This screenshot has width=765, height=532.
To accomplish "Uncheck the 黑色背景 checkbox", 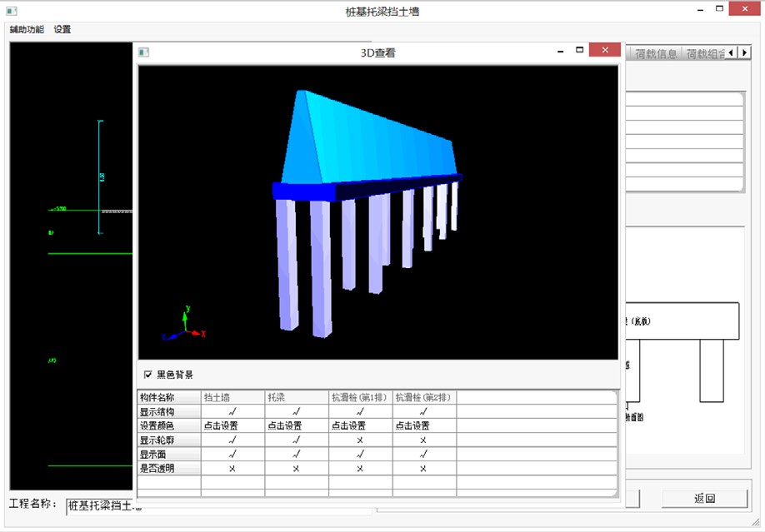I will (x=148, y=375).
